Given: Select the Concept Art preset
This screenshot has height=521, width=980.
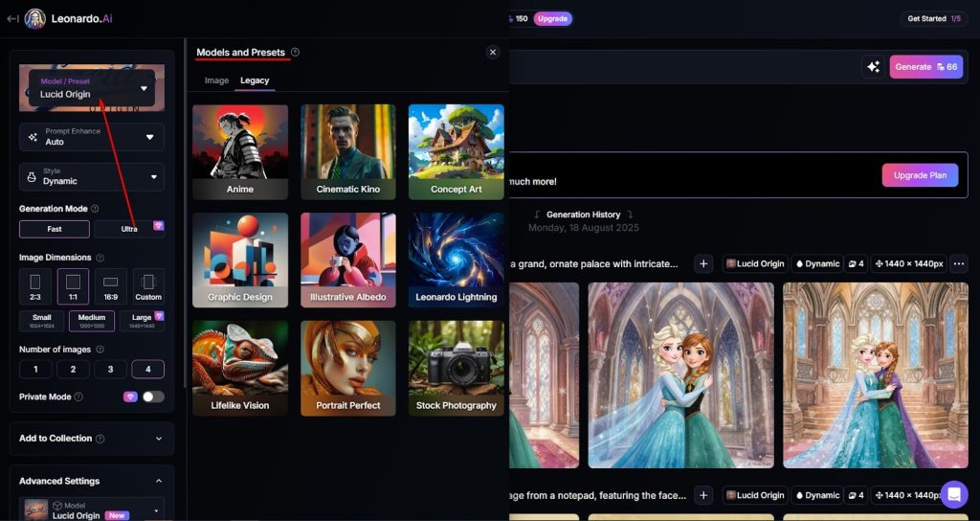Looking at the screenshot, I should (457, 152).
